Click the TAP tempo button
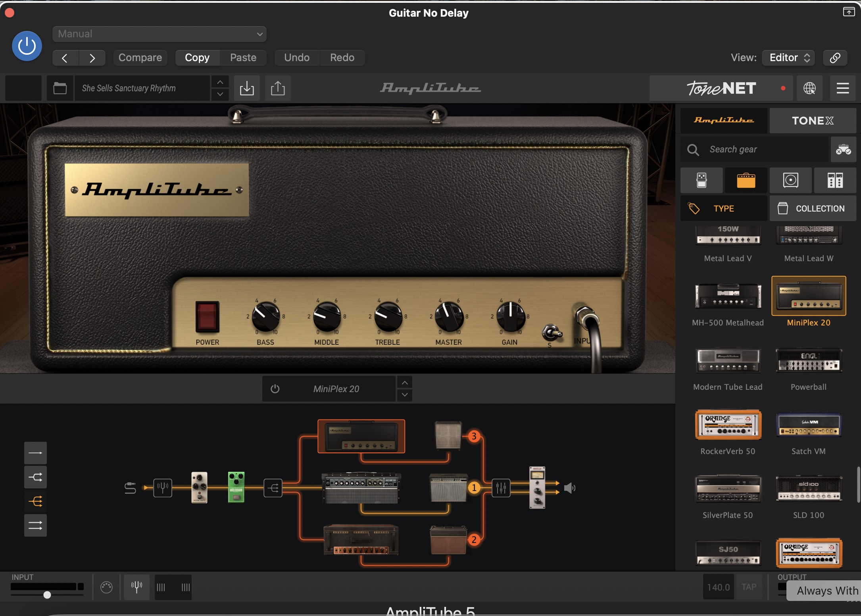 (749, 587)
